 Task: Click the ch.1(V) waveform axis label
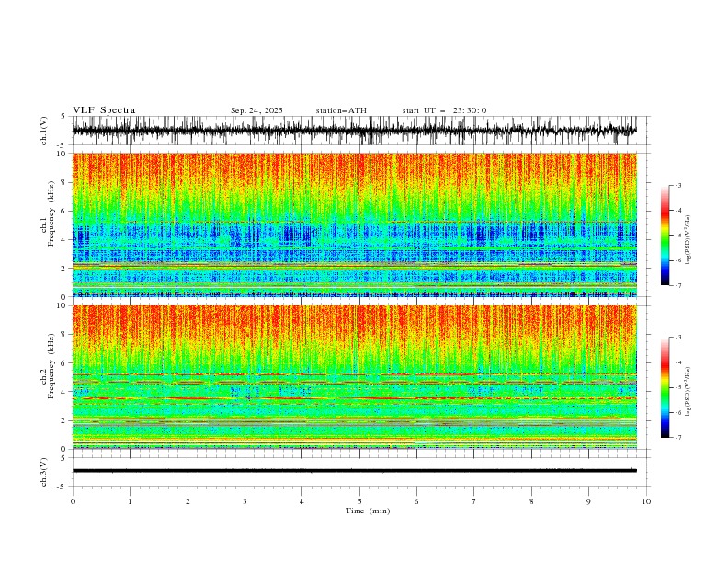[x=44, y=131]
